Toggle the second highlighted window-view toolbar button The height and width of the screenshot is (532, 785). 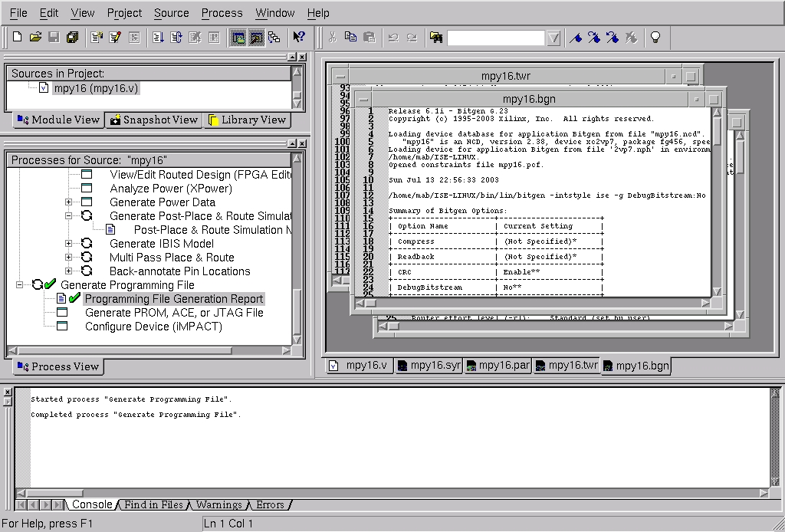(x=256, y=37)
